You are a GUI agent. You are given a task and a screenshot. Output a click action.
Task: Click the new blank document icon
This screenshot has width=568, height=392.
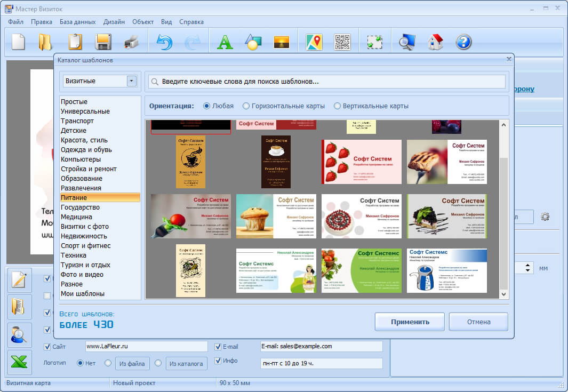18,42
